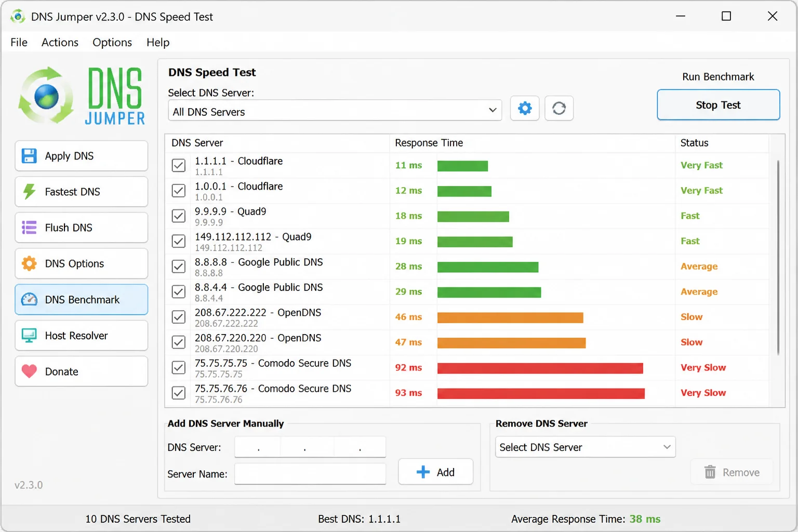Screen dimensions: 798x532
Task: Click the Best DNS: 1.1.1.1 status text
Action: click(359, 519)
